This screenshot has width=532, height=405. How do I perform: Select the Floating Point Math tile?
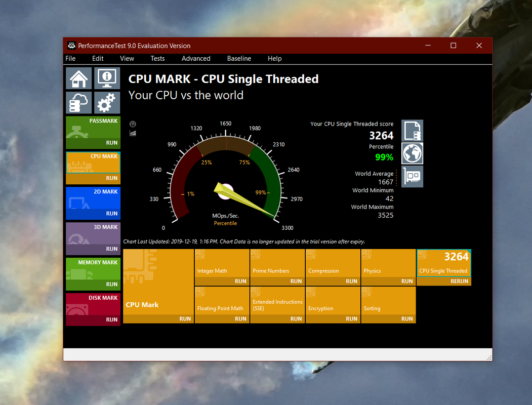tap(222, 301)
